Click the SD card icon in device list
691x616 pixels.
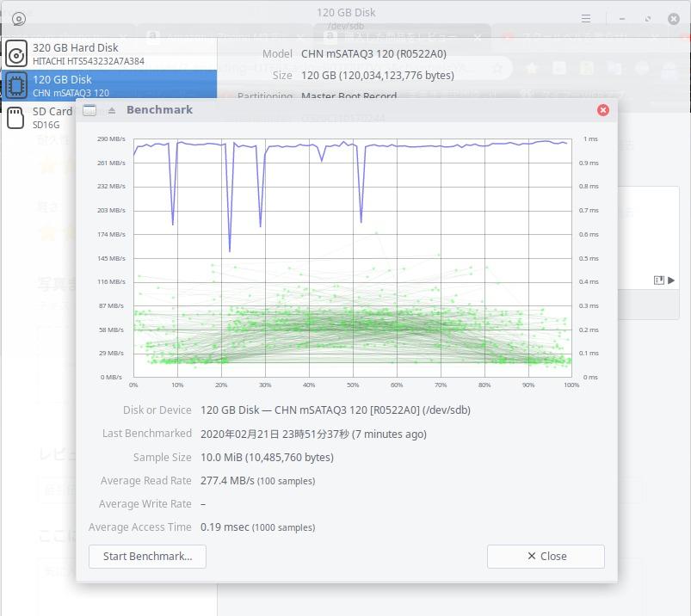pos(15,118)
